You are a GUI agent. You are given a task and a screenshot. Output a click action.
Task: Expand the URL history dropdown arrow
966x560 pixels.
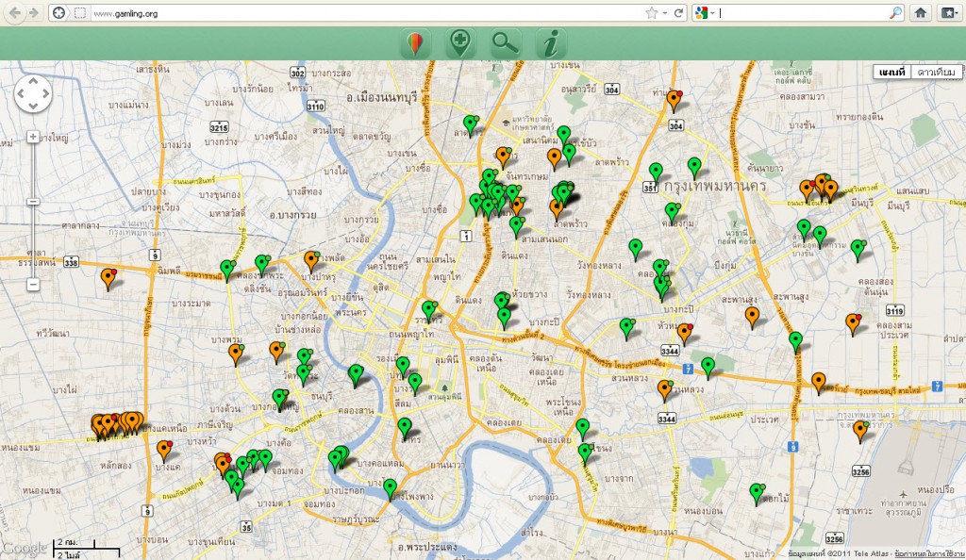coord(665,12)
